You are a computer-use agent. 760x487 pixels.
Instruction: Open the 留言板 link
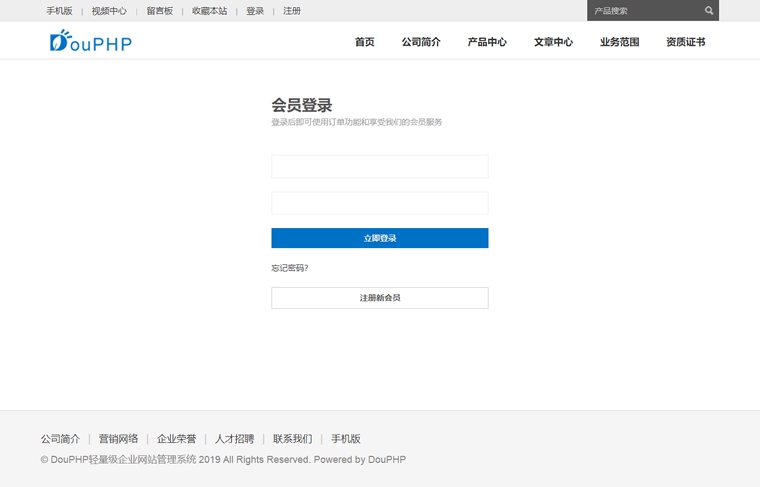click(x=159, y=11)
